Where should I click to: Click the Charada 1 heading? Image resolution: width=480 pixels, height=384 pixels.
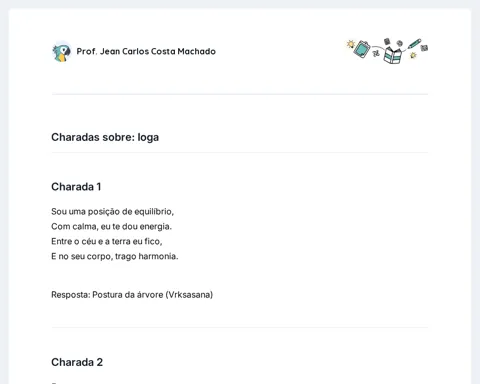click(x=76, y=187)
